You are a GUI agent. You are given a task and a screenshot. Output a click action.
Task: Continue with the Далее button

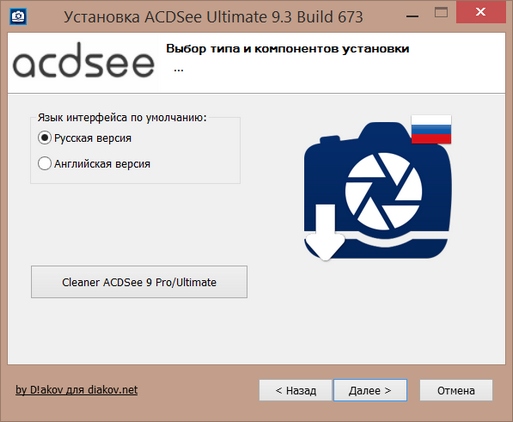(x=370, y=390)
